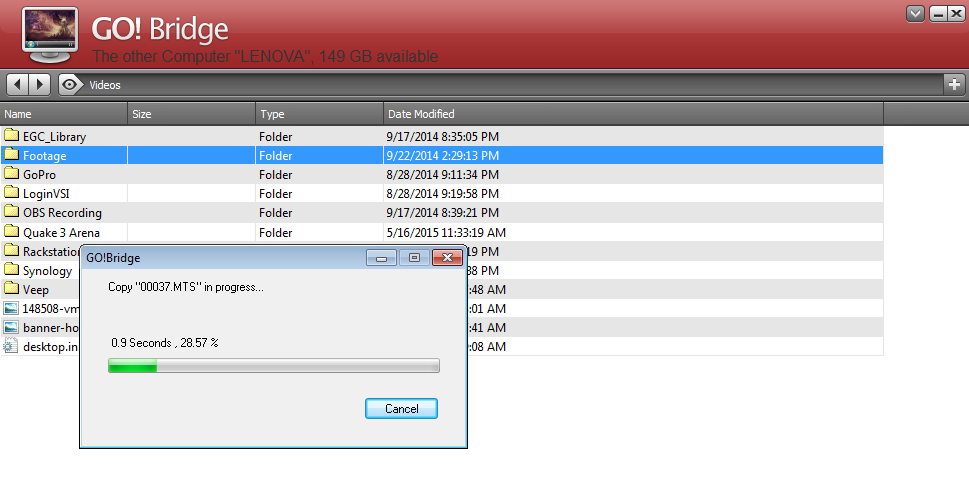Select the Synology folder icon
Screen dimensions: 969x477
pyautogui.click(x=11, y=269)
